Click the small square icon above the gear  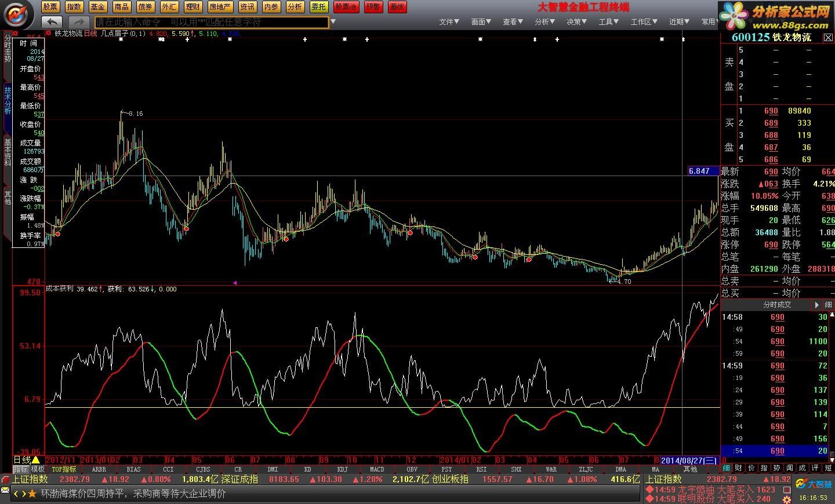point(787,490)
